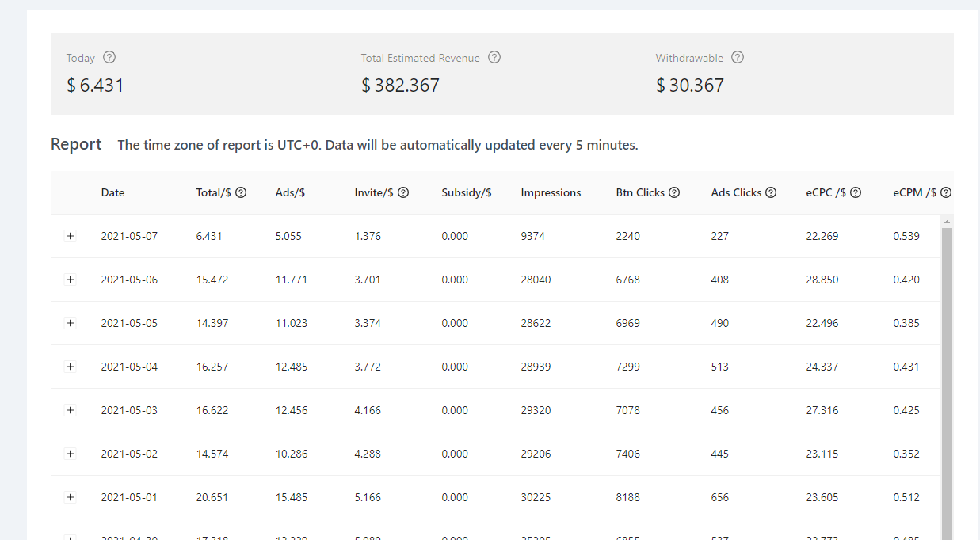
Task: Click the Invite/$ column help icon
Action: (403, 192)
